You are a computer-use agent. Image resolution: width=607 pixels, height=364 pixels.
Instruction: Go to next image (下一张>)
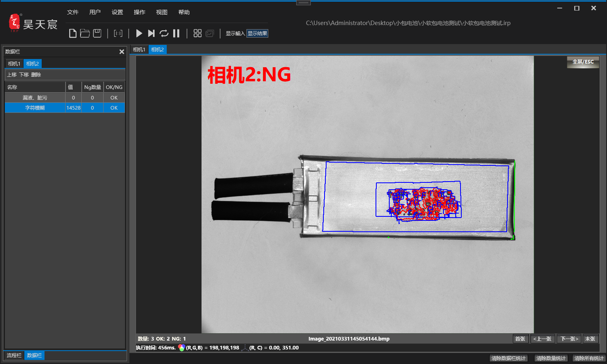[569, 339]
